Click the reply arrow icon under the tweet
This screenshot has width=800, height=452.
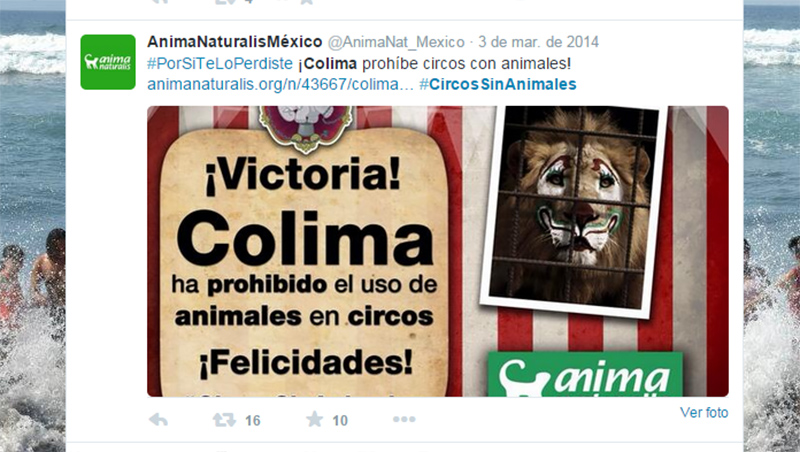pyautogui.click(x=158, y=420)
